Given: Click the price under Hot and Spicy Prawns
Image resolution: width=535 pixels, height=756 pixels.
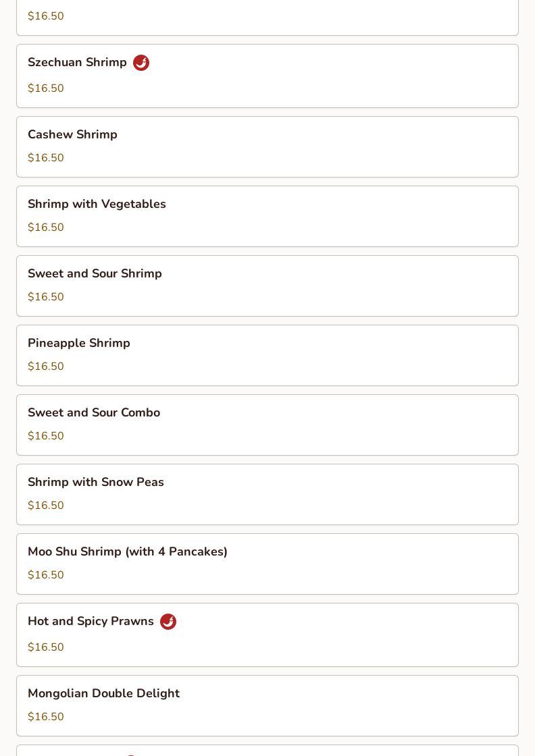Looking at the screenshot, I should [x=46, y=647].
